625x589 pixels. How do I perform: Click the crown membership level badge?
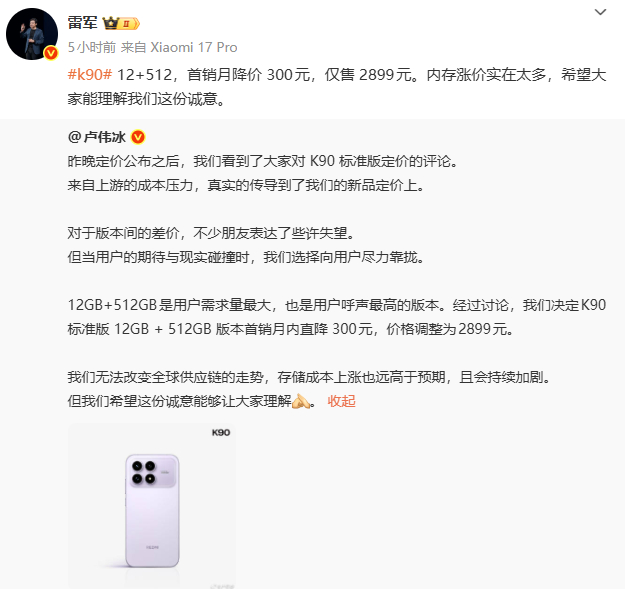point(121,24)
